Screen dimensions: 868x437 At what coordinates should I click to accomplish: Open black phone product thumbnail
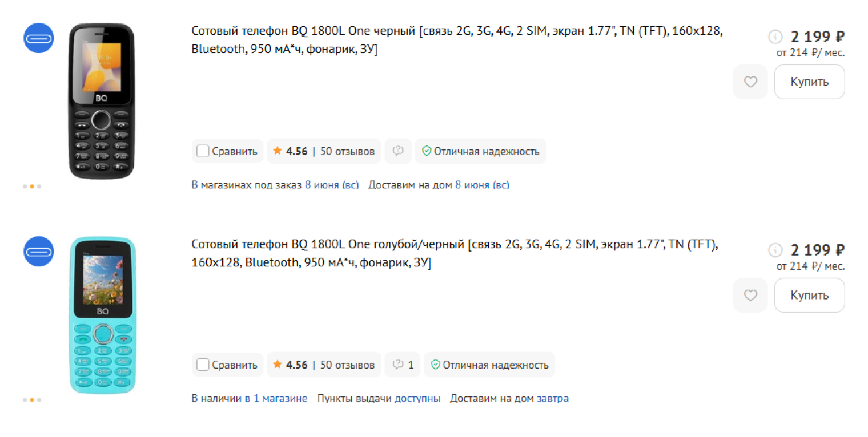point(102,100)
